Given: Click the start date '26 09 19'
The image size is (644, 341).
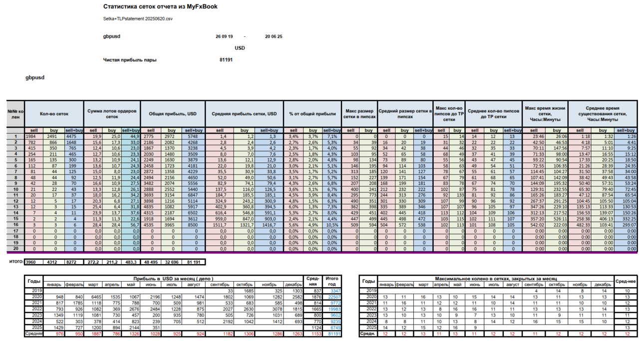Looking at the screenshot, I should click(224, 37).
